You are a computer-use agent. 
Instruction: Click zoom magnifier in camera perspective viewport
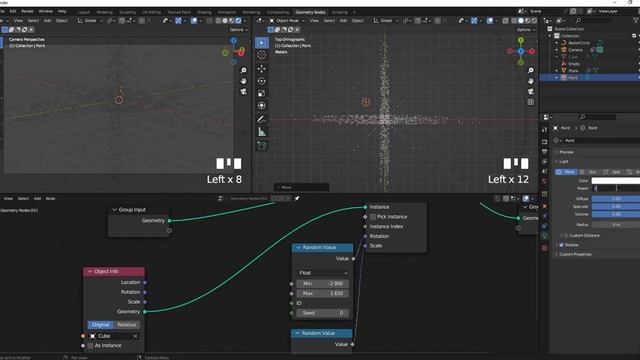243,71
